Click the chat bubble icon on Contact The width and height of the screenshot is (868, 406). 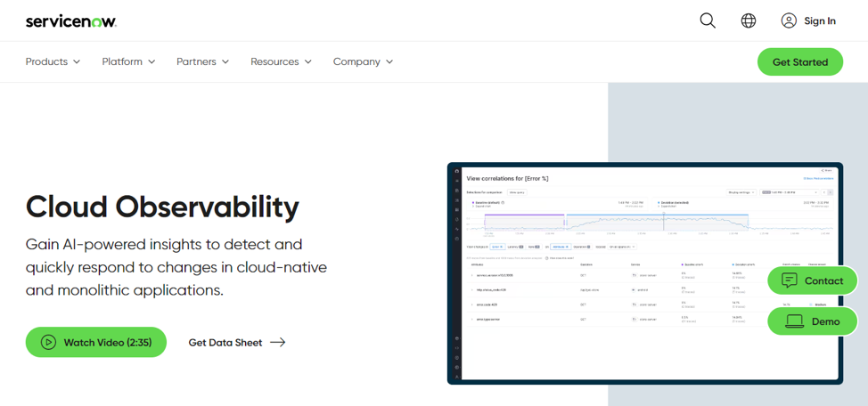click(x=790, y=280)
